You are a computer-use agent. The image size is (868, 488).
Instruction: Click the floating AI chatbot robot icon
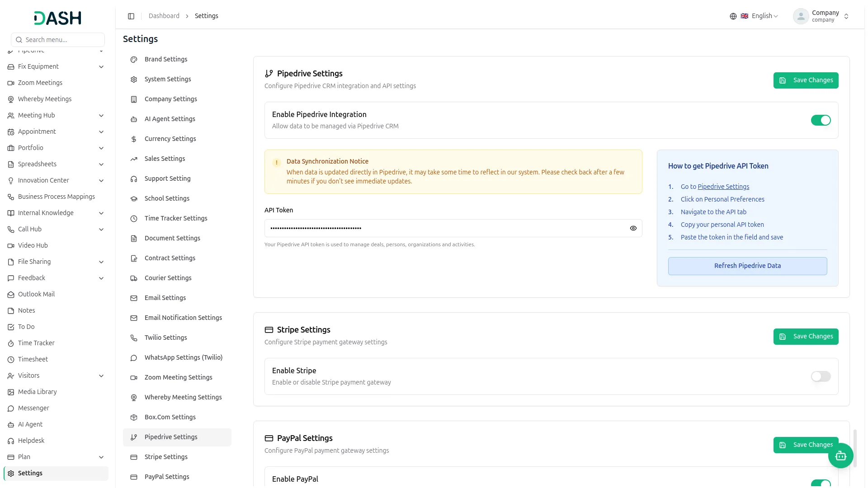840,456
